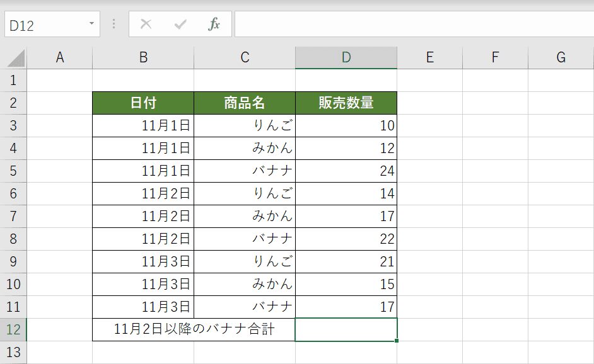Click the formula bar options dots handle
Image resolution: width=594 pixels, height=364 pixels.
point(114,24)
